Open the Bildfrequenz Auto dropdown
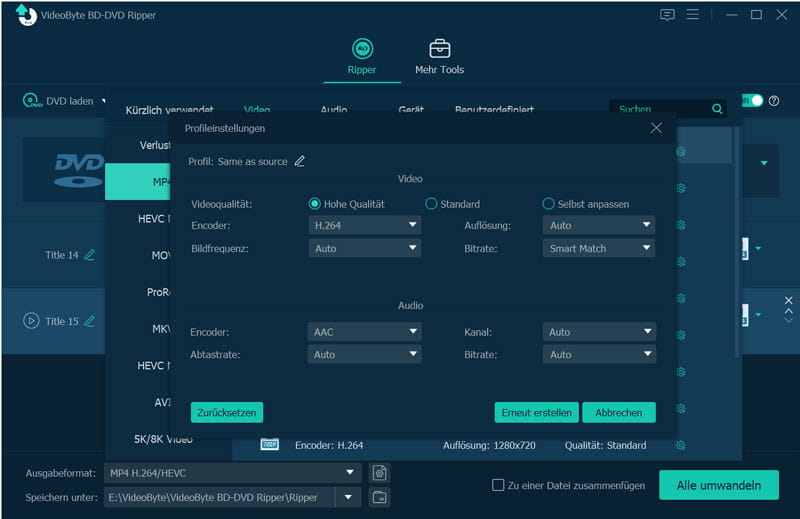 coord(365,249)
